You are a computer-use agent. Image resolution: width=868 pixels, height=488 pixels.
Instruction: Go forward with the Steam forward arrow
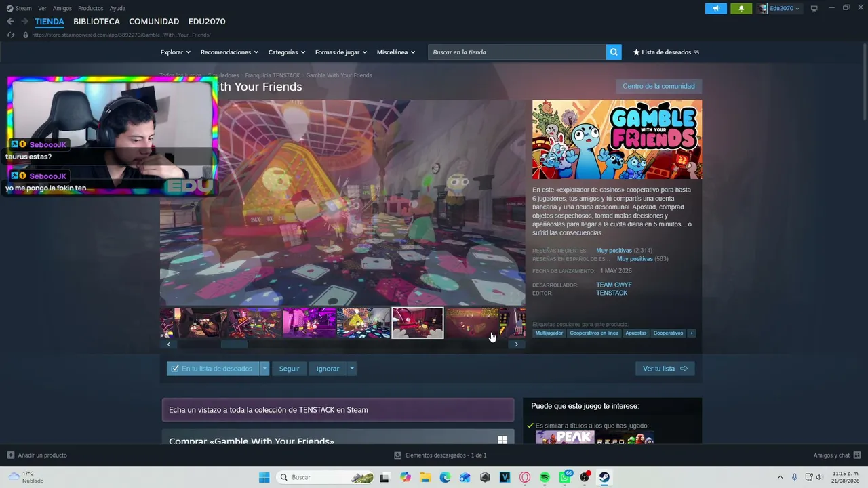24,22
